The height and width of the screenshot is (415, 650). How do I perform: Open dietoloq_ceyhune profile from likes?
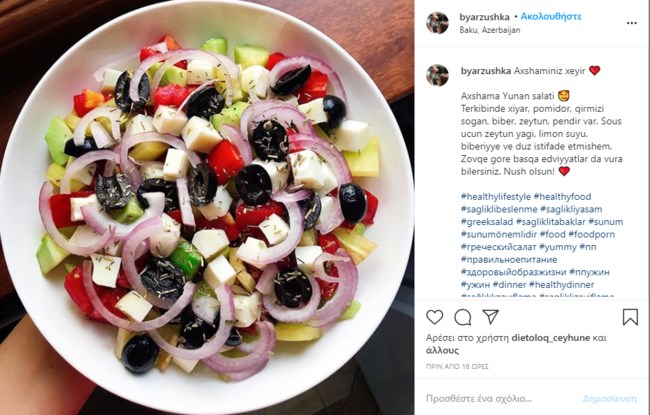pos(551,338)
